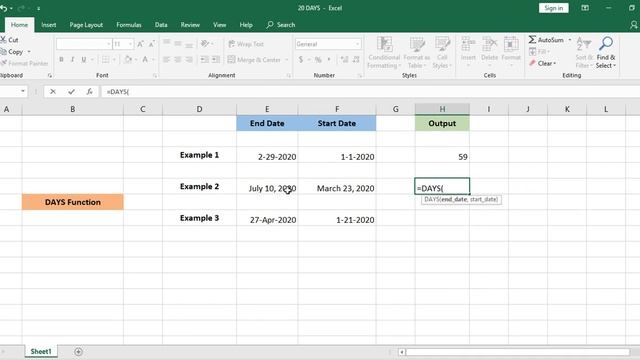Viewport: 640px width, 360px height.
Task: Expand the Copy dropdown arrow
Action: point(29,52)
